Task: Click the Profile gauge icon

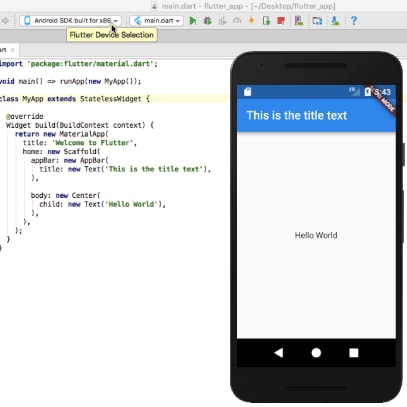Action: tap(237, 21)
